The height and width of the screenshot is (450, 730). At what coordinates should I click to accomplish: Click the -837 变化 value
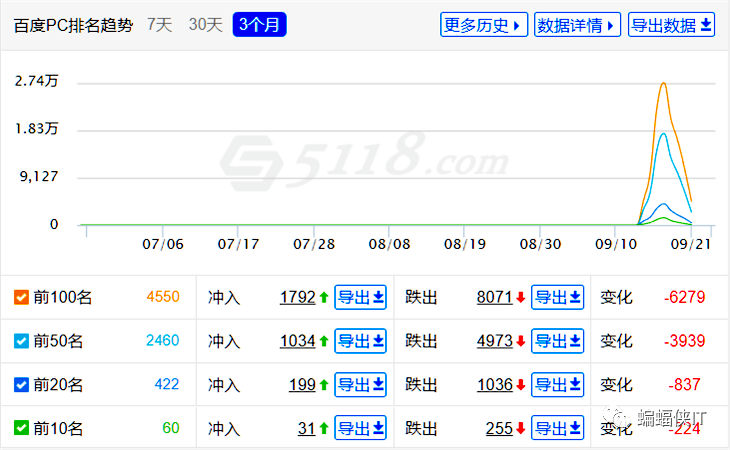684,384
